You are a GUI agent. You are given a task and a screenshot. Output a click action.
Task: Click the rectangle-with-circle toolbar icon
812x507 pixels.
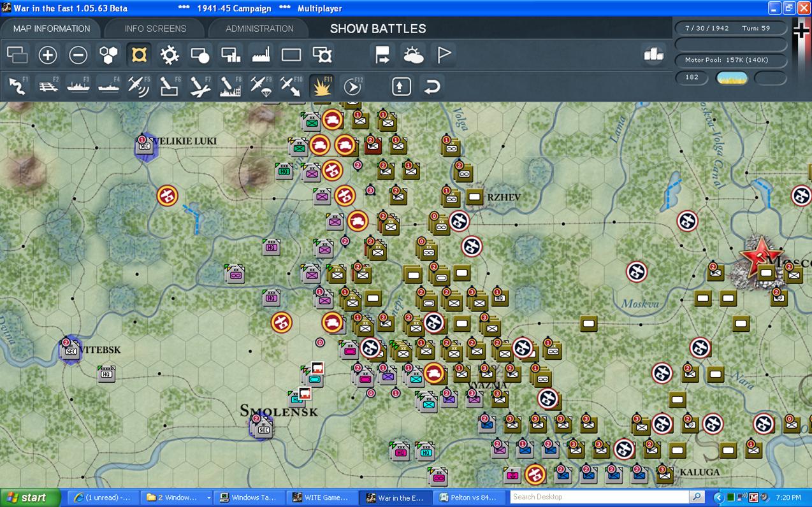pos(200,55)
